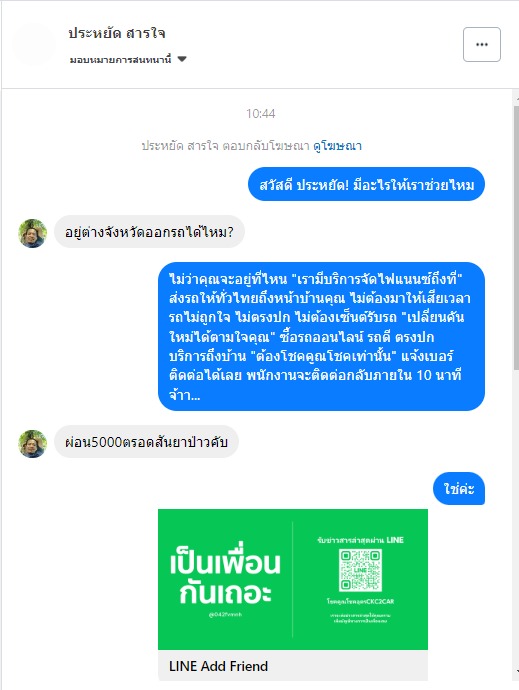Screen dimensions: 519x690
Task: Click sender avatar beside 'ผ่อน5000' message
Action: tap(33, 444)
